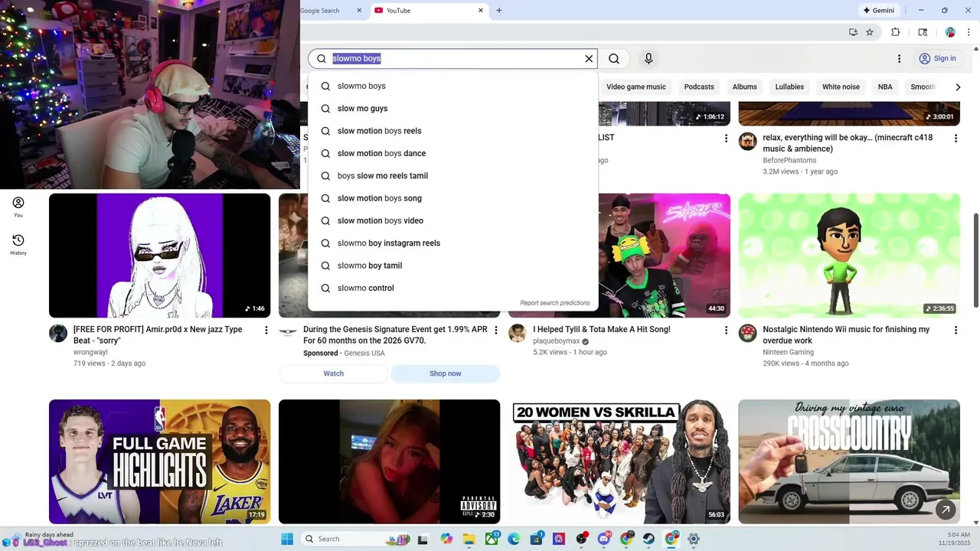Open Chrome extensions puzzle icon
The height and width of the screenshot is (551, 980).
click(896, 32)
